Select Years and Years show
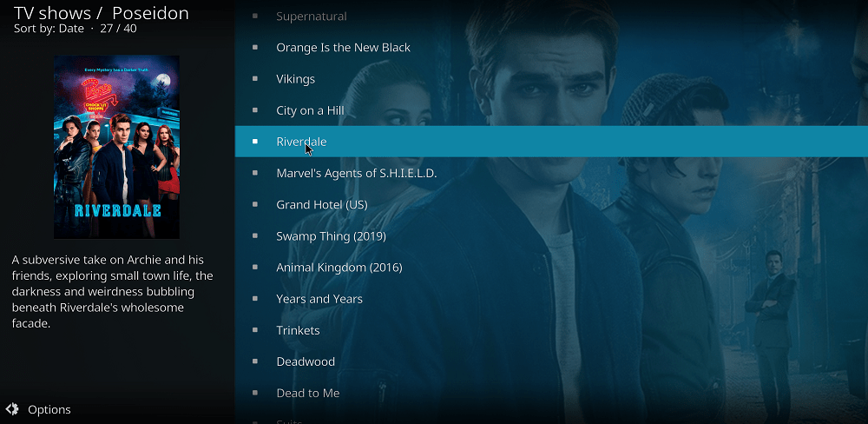Image resolution: width=868 pixels, height=424 pixels. click(551, 299)
